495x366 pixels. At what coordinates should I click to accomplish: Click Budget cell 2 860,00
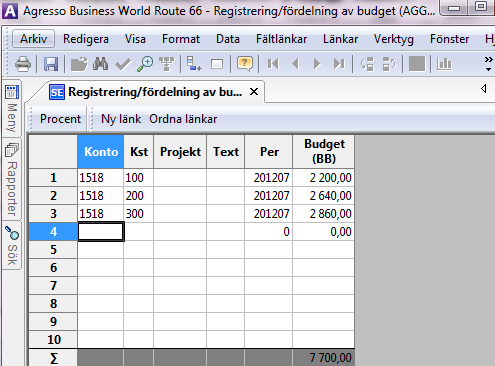coord(324,214)
